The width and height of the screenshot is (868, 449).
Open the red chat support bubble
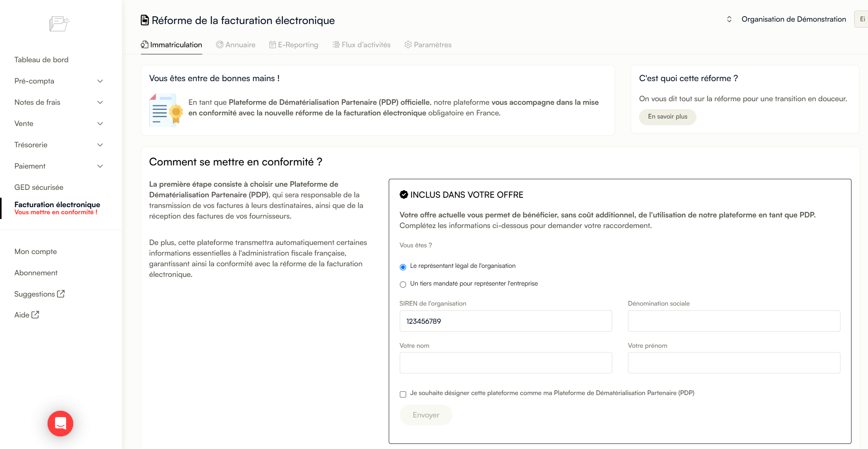click(x=60, y=423)
